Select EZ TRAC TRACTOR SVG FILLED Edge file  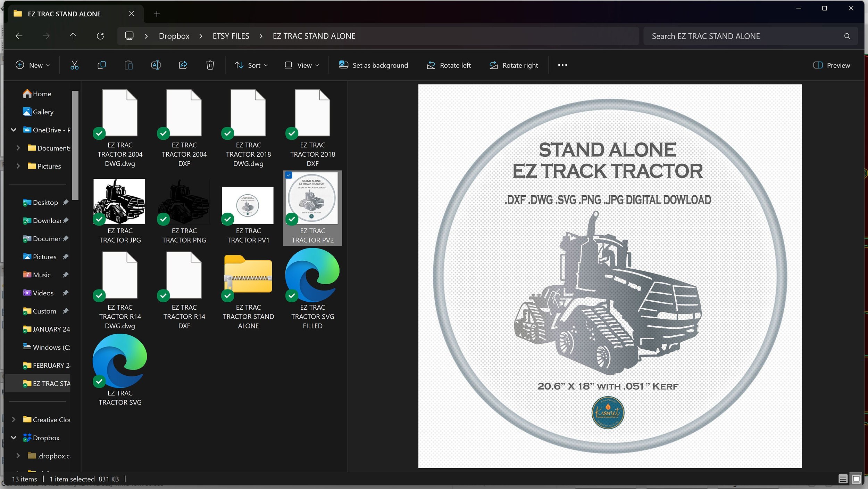[x=312, y=290]
